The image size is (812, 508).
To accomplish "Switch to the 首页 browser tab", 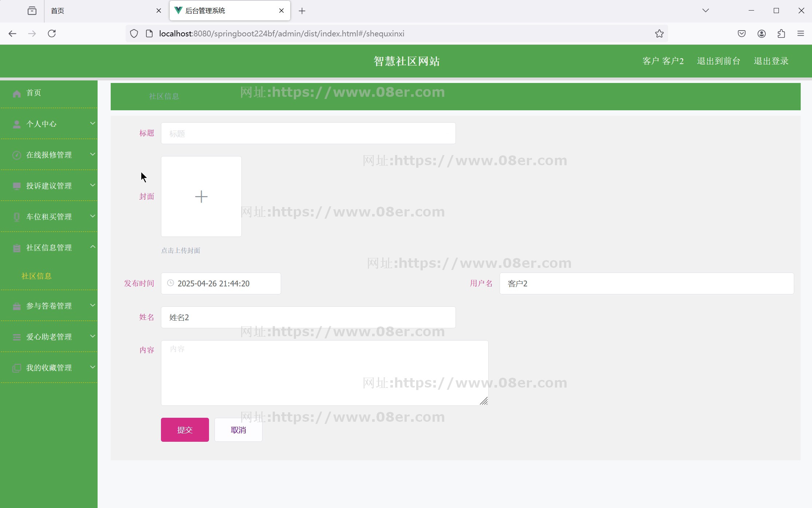I will pos(105,11).
